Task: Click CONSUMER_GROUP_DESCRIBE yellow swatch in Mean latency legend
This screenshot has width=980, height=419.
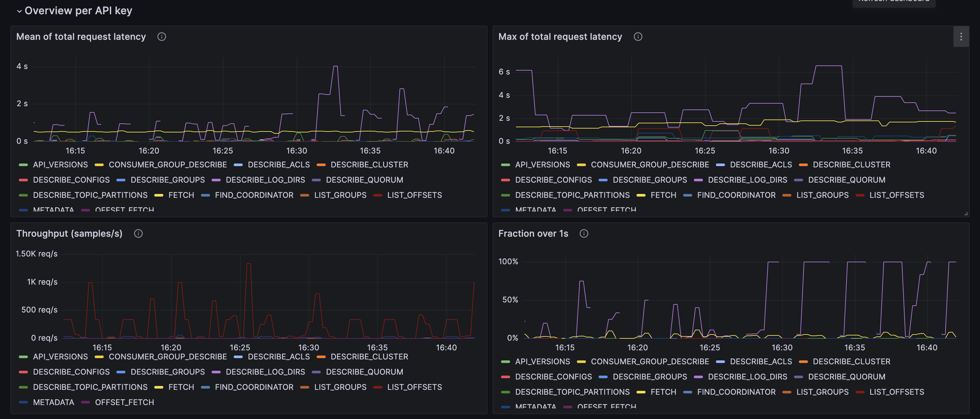Action: tap(99, 165)
